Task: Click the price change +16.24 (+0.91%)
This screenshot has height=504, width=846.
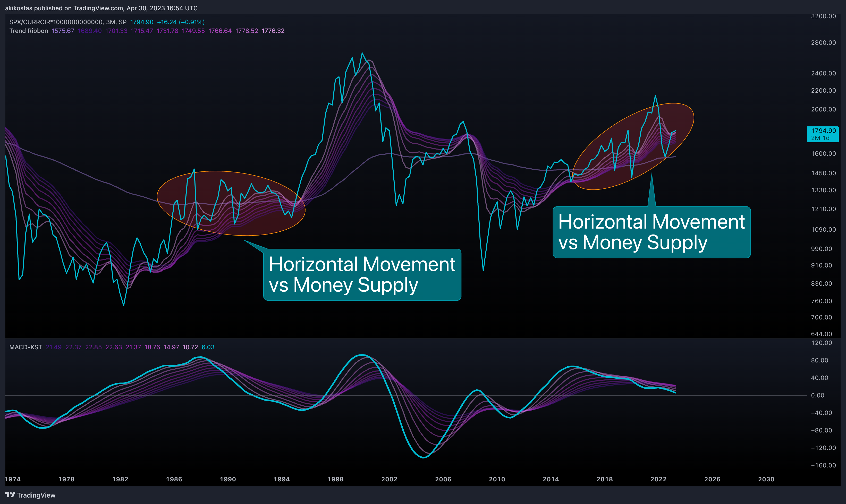Action: tap(181, 22)
